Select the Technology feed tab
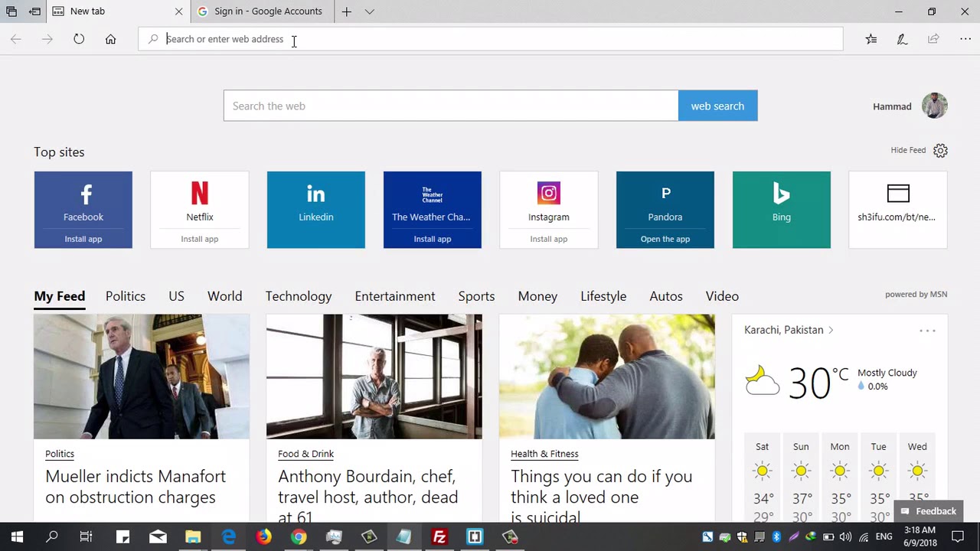The width and height of the screenshot is (980, 551). (299, 296)
